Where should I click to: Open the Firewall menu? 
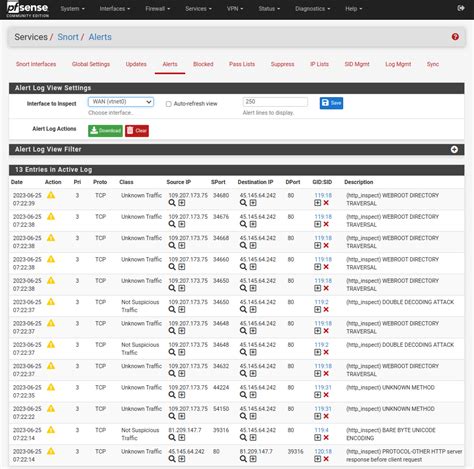point(157,9)
